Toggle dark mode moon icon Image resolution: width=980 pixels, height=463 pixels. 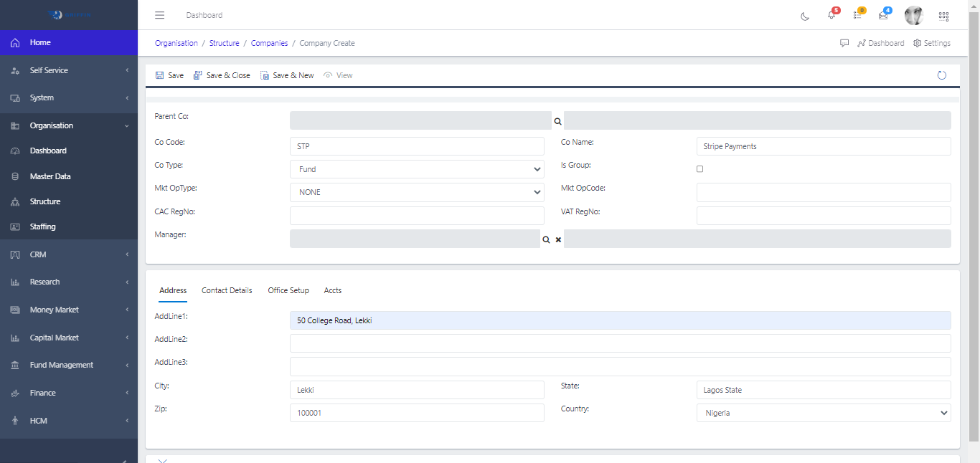(x=805, y=16)
